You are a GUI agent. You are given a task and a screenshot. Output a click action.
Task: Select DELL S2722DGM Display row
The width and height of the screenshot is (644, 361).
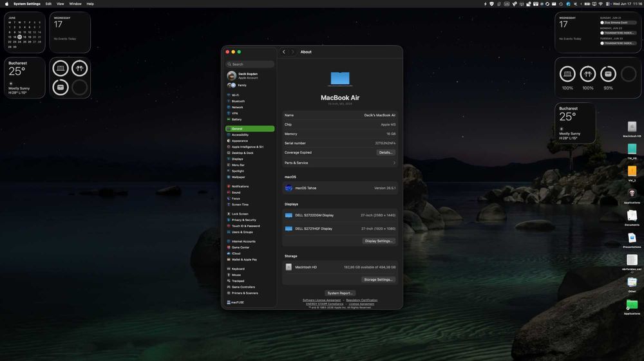pos(339,215)
